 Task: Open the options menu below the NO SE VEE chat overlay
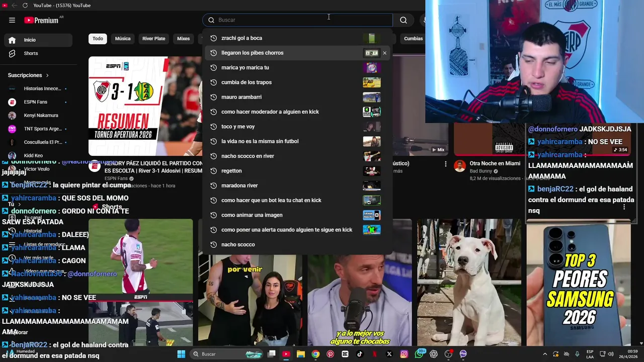coord(624,207)
